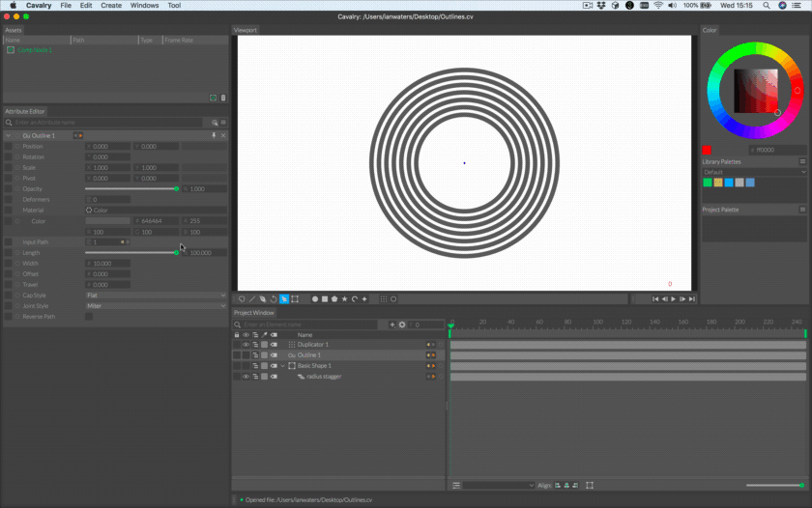Click the arc shape icon in toolbar
812x508 pixels.
(x=355, y=299)
